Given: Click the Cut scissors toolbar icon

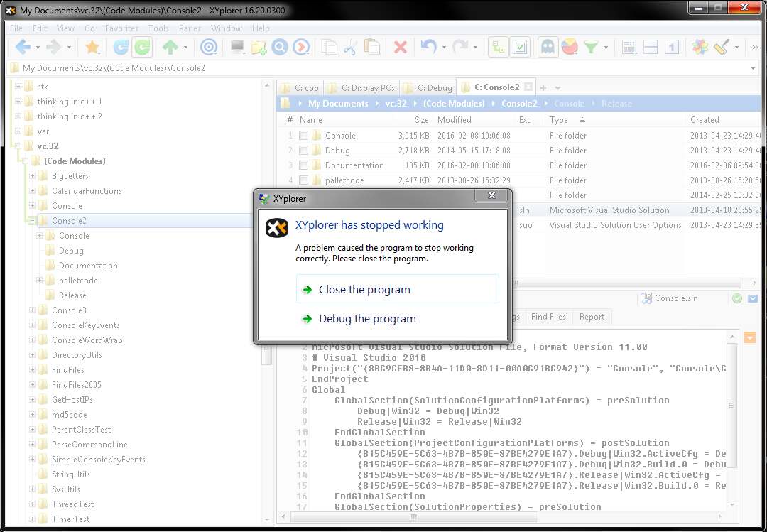Looking at the screenshot, I should click(x=350, y=48).
